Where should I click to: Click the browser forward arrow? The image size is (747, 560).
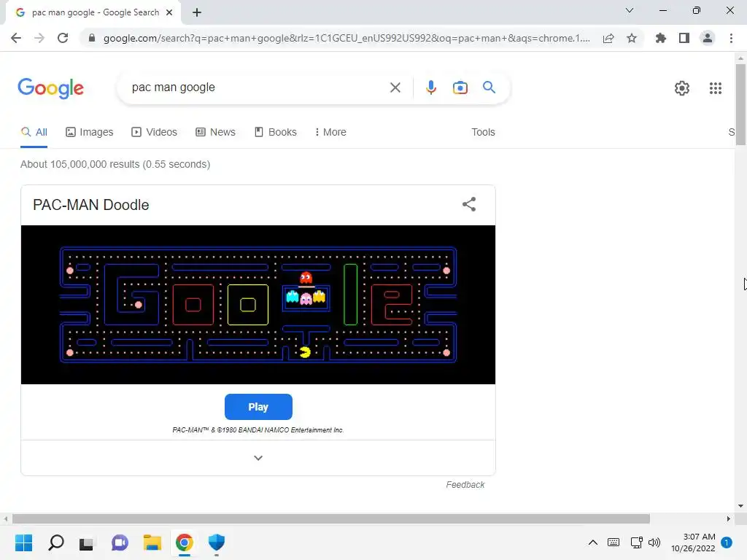pos(39,38)
